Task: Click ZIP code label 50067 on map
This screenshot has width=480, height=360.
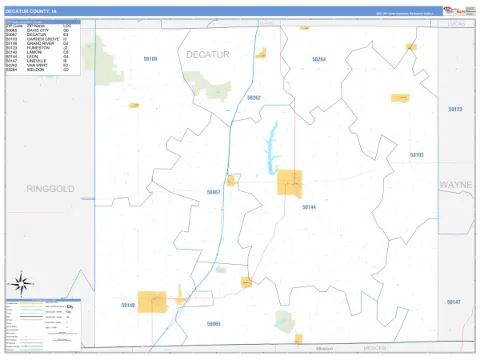Action: click(213, 192)
